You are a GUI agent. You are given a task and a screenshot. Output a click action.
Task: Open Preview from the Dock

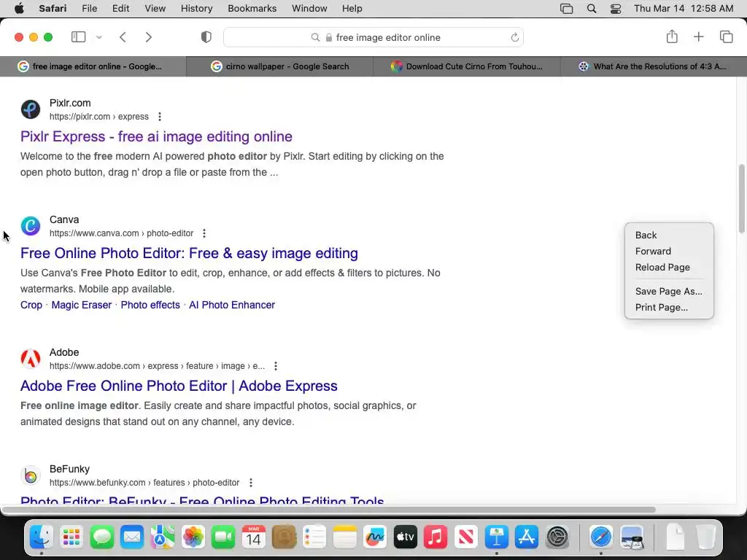click(632, 537)
